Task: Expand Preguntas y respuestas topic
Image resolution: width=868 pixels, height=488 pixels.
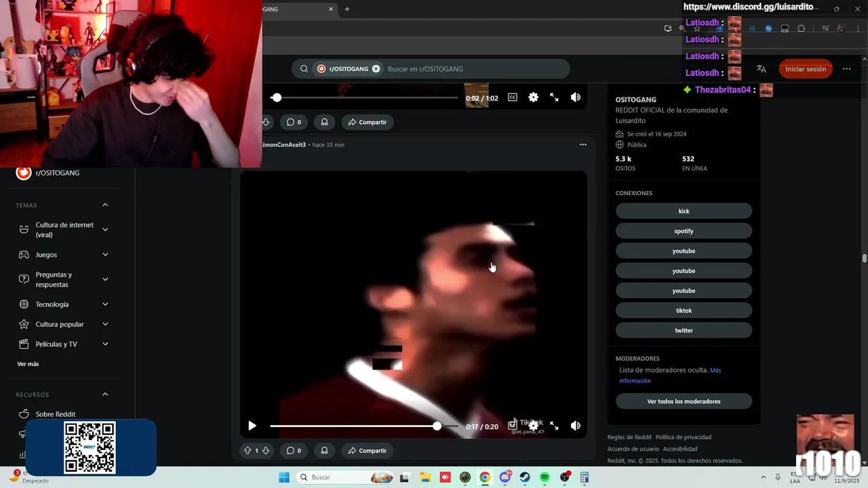Action: 105,279
